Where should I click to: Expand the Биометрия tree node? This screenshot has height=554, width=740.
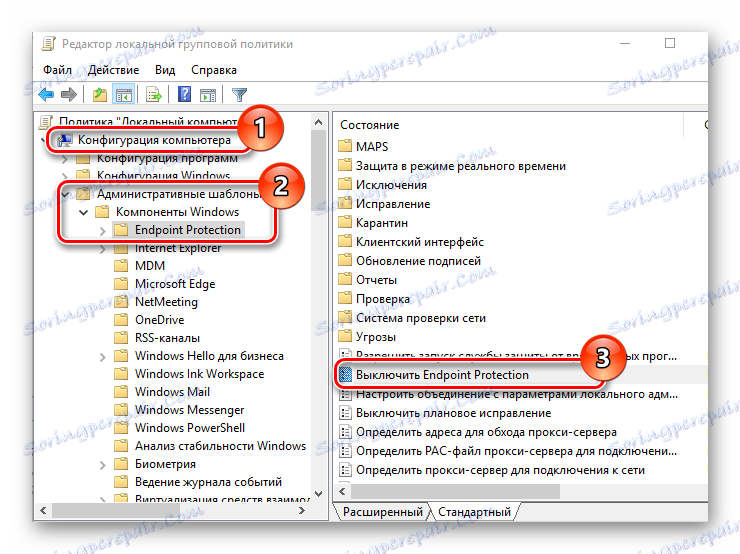point(102,465)
